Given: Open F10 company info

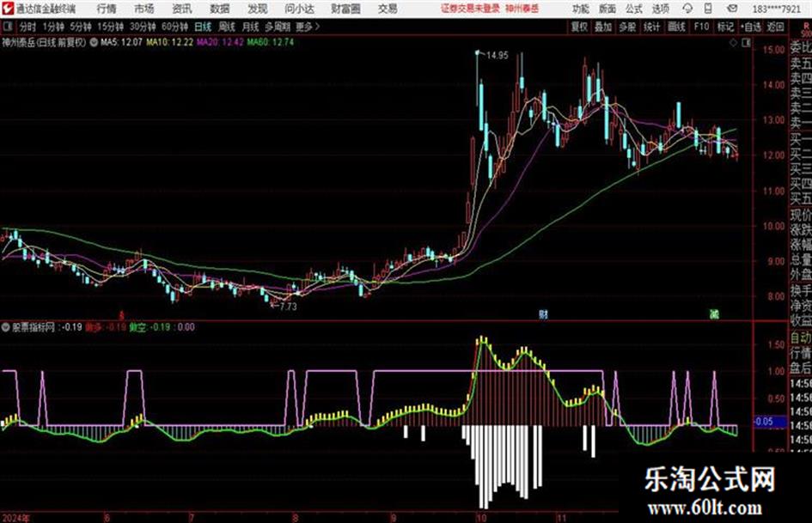Looking at the screenshot, I should (702, 27).
